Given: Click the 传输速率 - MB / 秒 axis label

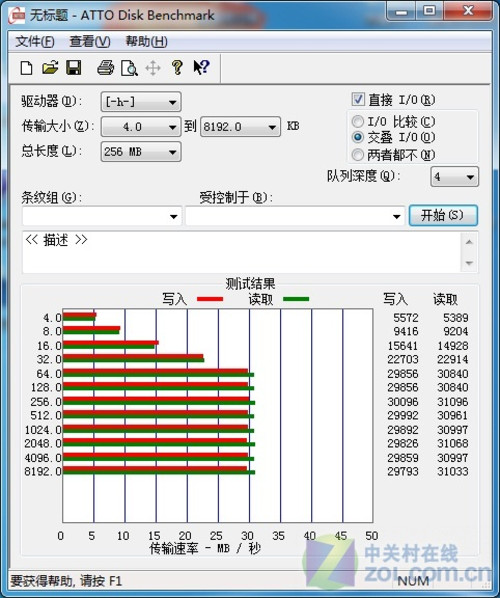Looking at the screenshot, I should pyautogui.click(x=205, y=548).
